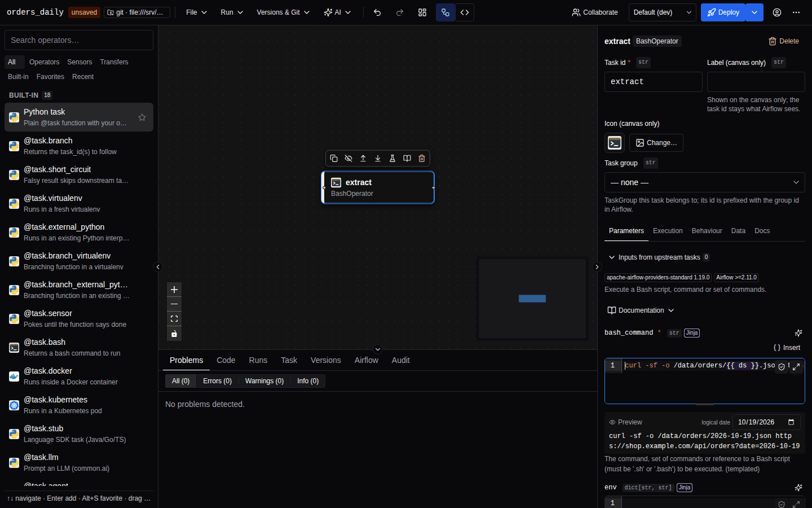Toggle the canvas lock
Viewport: 812px width, 508px height.
174,334
